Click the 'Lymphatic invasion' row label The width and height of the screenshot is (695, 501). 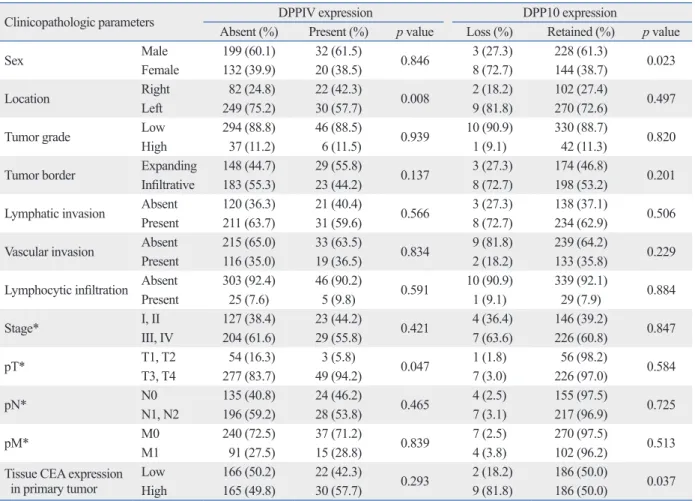coord(55,213)
